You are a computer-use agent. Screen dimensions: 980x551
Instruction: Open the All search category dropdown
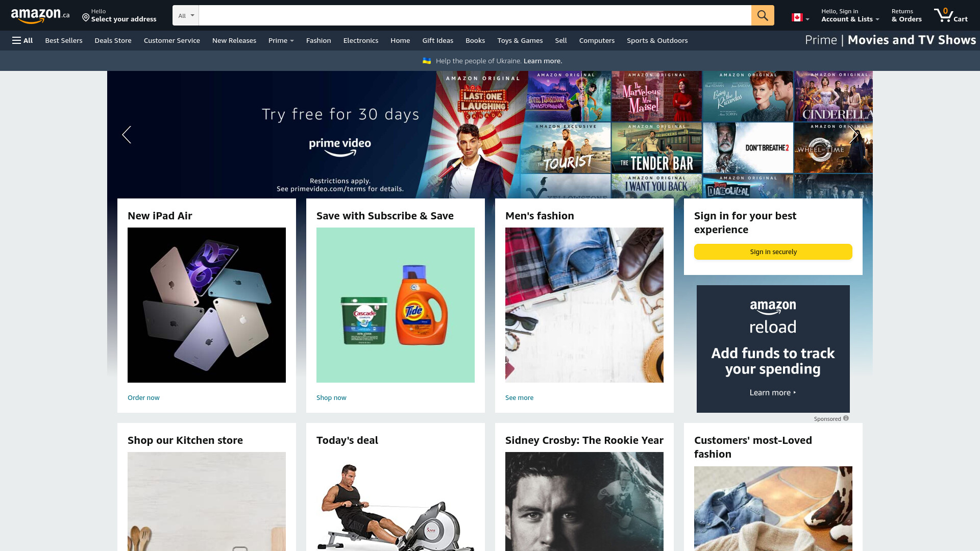point(186,15)
